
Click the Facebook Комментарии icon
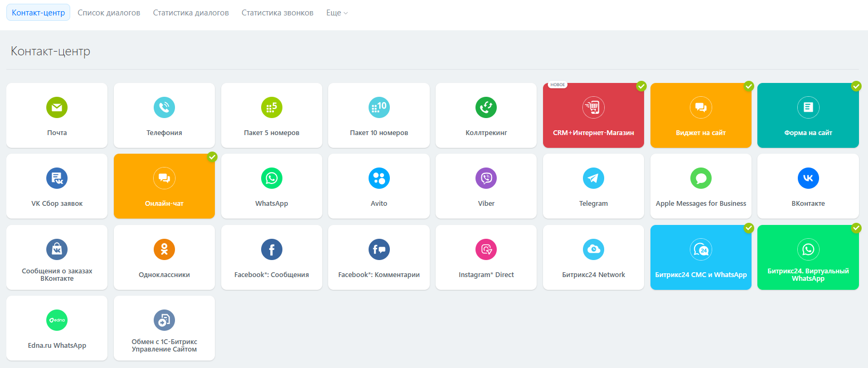(379, 249)
